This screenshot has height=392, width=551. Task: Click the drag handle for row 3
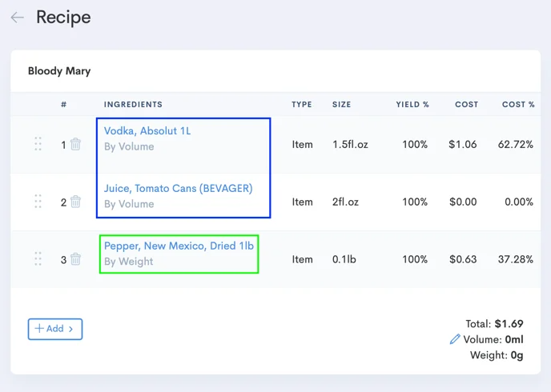click(38, 259)
